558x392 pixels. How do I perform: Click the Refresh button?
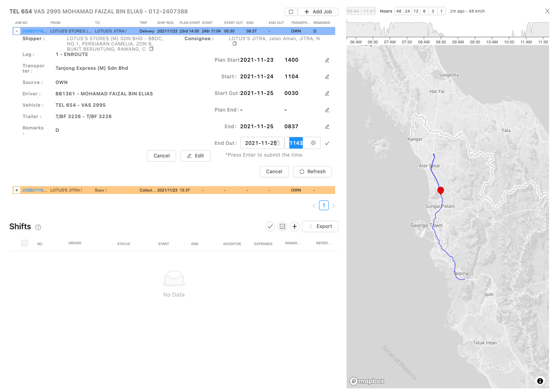[312, 172]
